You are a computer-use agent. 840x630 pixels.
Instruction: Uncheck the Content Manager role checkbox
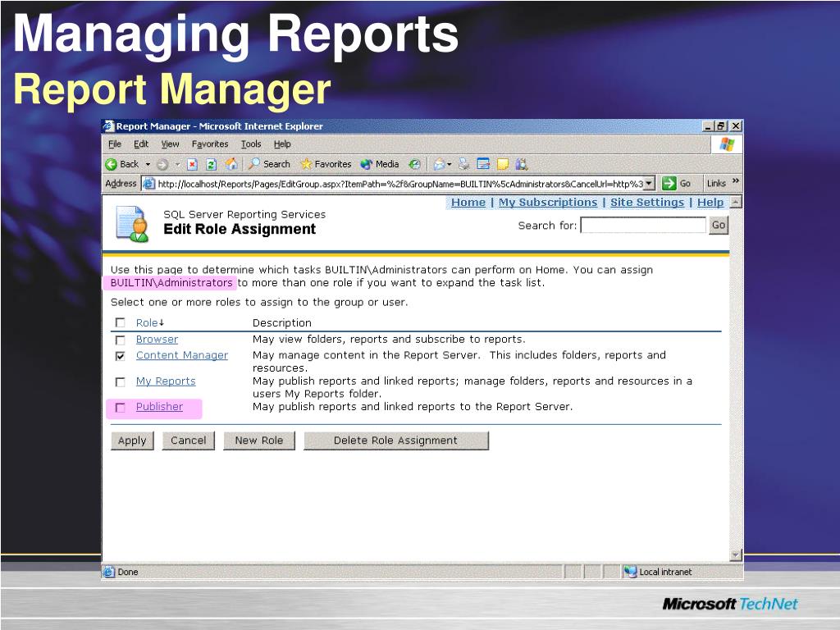(121, 356)
